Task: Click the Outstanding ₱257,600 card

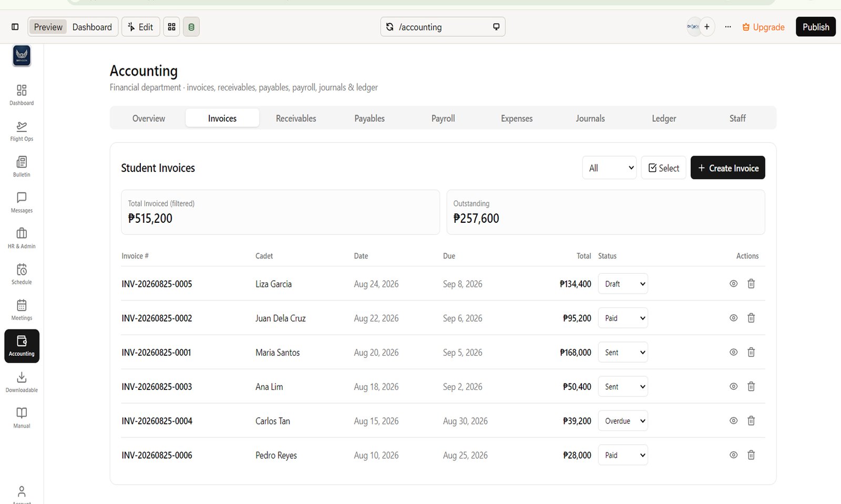Action: tap(606, 212)
